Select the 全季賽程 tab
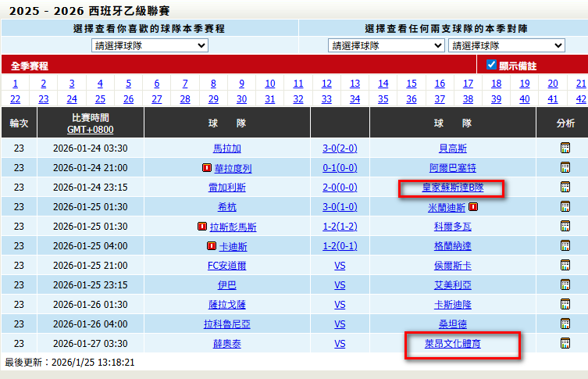Image resolution: width=588 pixels, height=379 pixels. click(30, 66)
